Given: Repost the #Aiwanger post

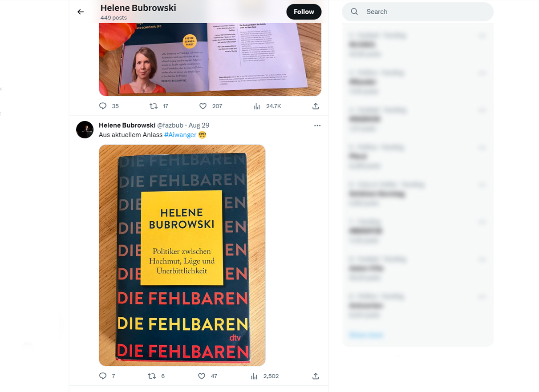Looking at the screenshot, I should (152, 376).
